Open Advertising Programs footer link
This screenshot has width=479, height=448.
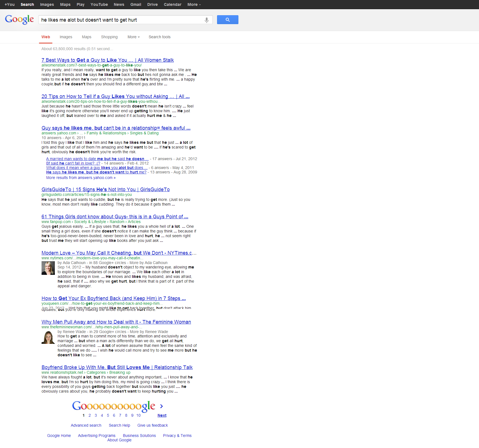[x=97, y=436]
